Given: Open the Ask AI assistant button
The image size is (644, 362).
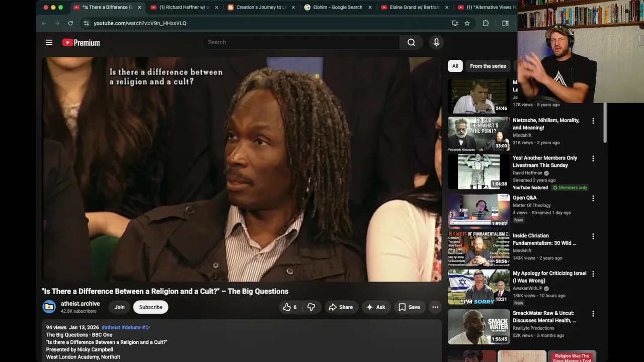Looking at the screenshot, I should pos(376,307).
